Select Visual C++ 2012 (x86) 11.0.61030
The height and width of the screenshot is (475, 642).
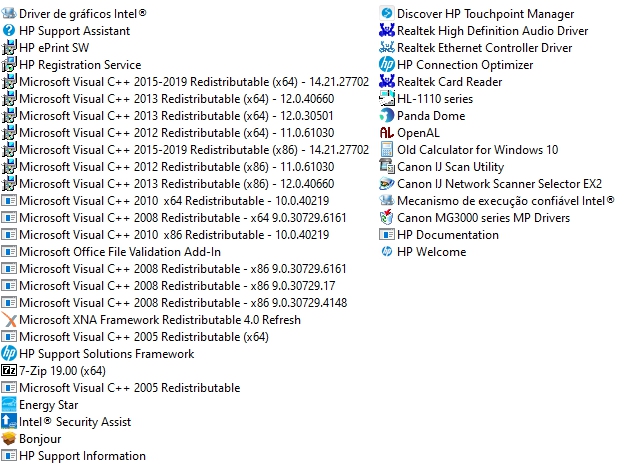tap(177, 167)
